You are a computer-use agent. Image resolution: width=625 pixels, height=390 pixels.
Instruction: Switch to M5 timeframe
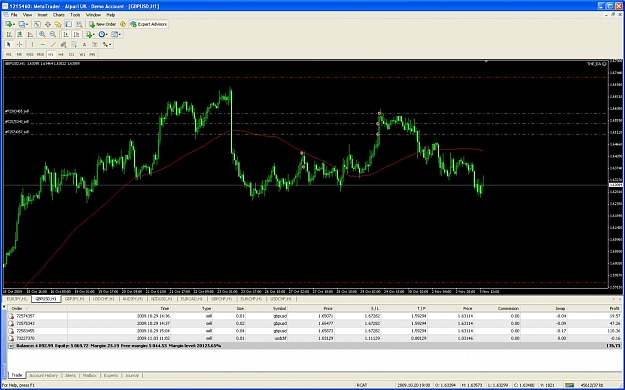click(x=19, y=54)
